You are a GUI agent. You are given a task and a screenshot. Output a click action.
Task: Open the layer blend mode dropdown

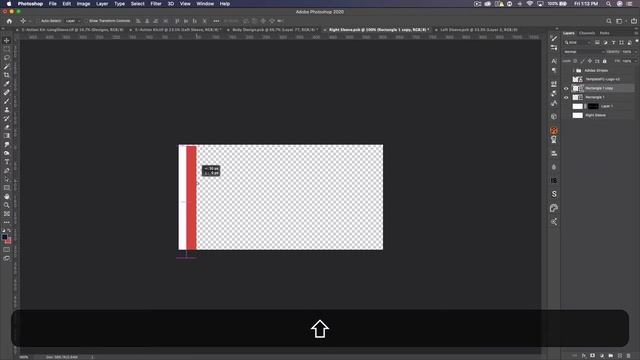tap(584, 52)
